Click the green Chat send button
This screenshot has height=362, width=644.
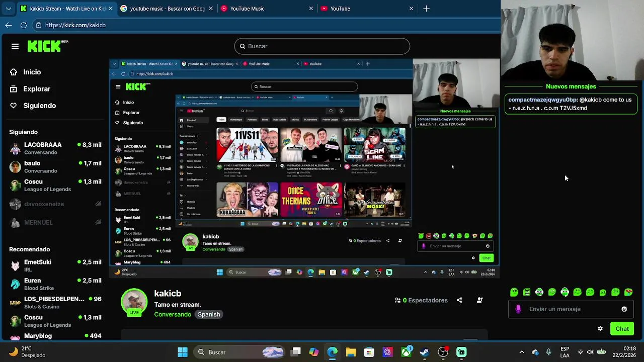[x=622, y=329]
